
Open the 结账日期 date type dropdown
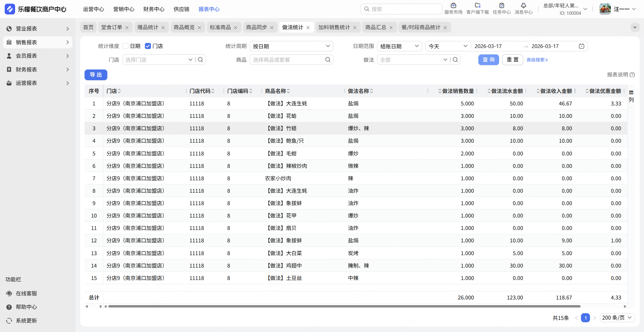pos(399,46)
